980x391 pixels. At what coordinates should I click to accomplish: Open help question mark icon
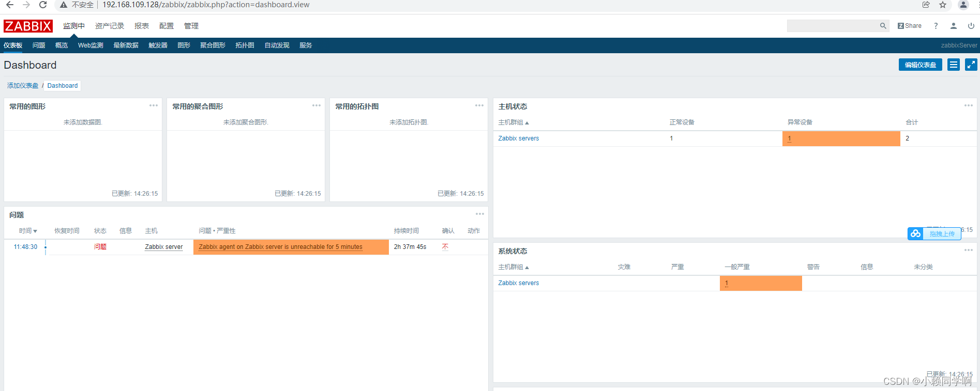point(936,26)
